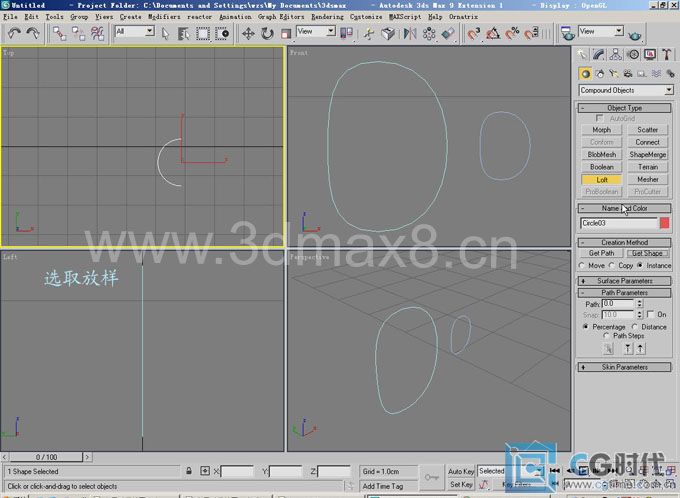
Task: Click Bind to Space Warp icon
Action: click(98, 33)
